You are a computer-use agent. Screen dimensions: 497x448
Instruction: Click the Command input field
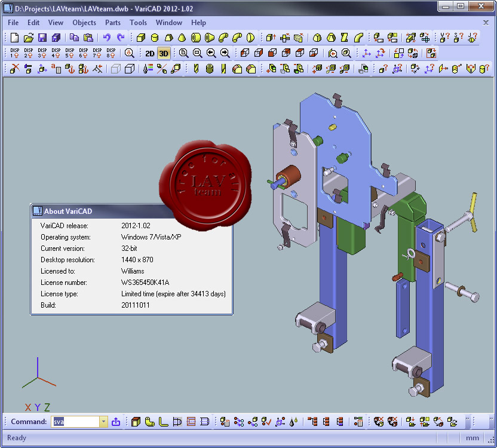[75, 422]
